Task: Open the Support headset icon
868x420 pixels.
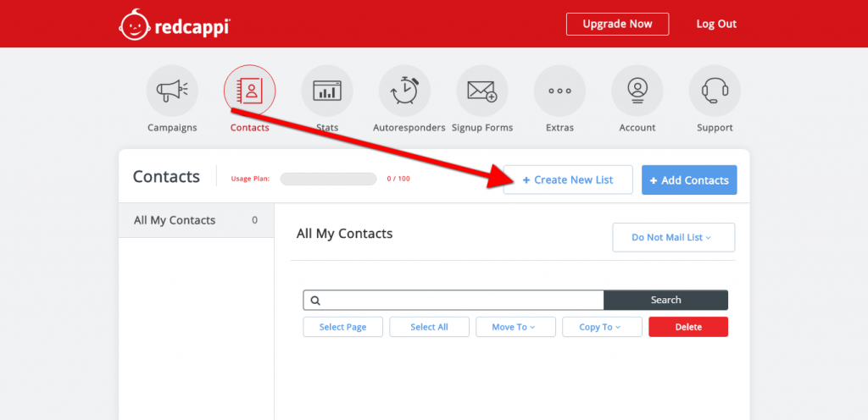Action: (x=715, y=91)
